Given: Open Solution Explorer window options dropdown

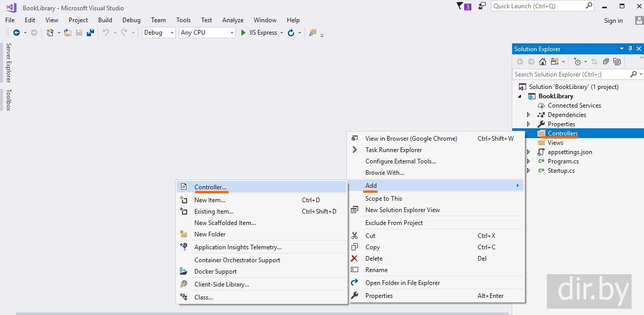Looking at the screenshot, I should tap(621, 49).
